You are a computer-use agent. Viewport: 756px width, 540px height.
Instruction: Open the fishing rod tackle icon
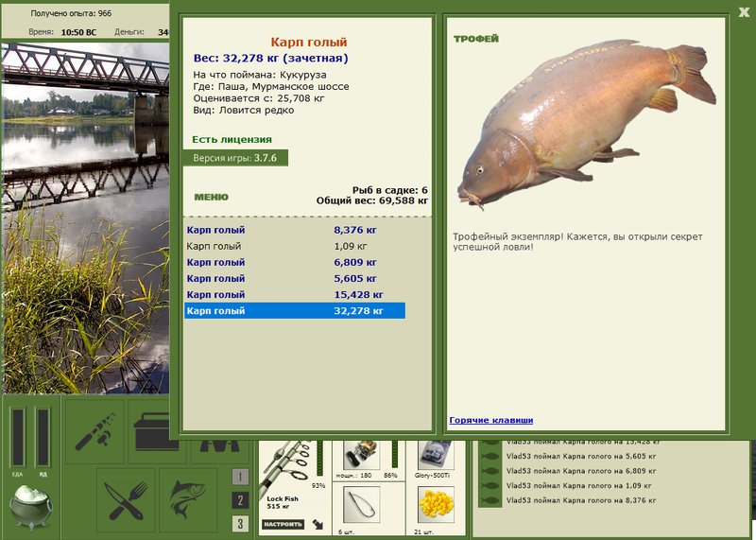(94, 431)
